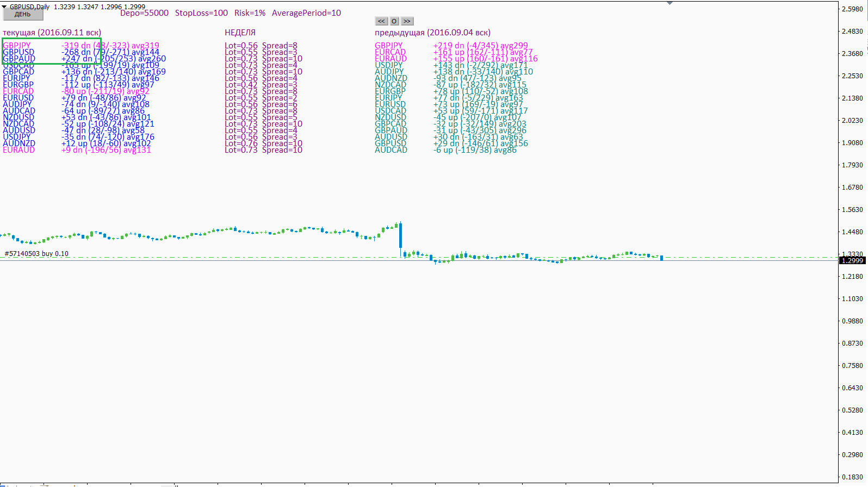The height and width of the screenshot is (487, 868).
Task: Select GBPJPY in the текущая list
Action: tap(17, 46)
